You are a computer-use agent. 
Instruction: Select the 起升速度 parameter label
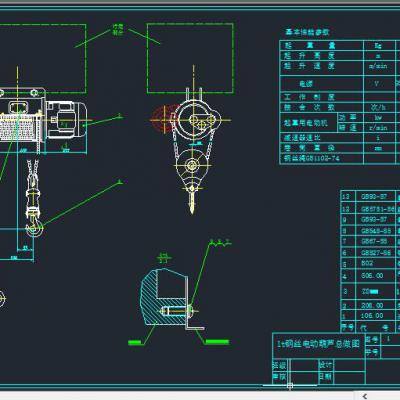point(309,66)
